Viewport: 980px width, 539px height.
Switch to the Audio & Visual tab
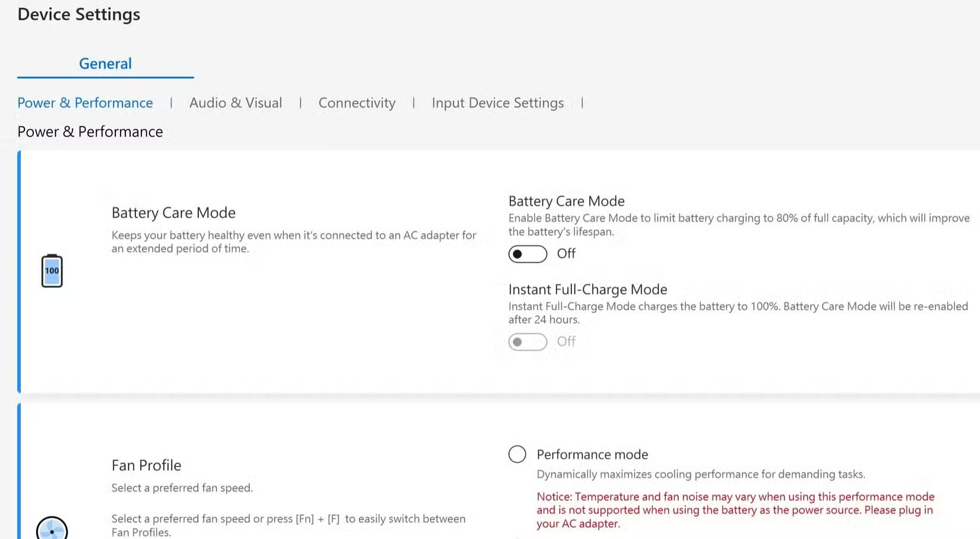pyautogui.click(x=235, y=102)
